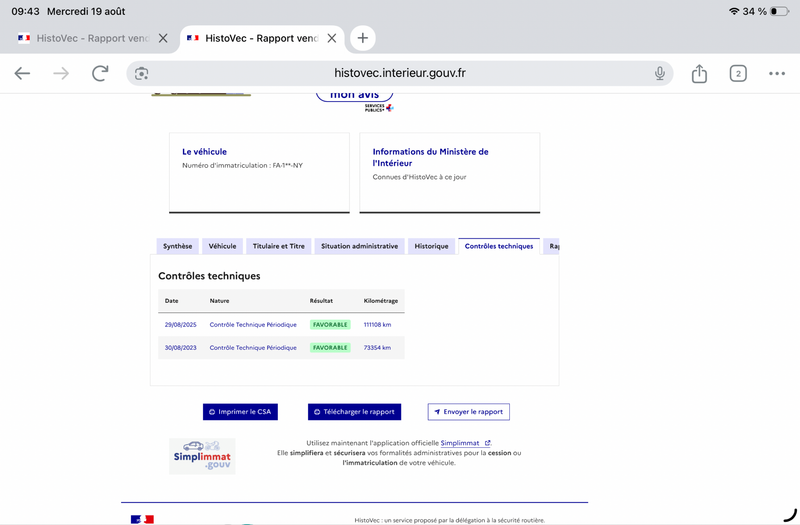Click the Résultat column header
This screenshot has width=800, height=525.
[321, 301]
